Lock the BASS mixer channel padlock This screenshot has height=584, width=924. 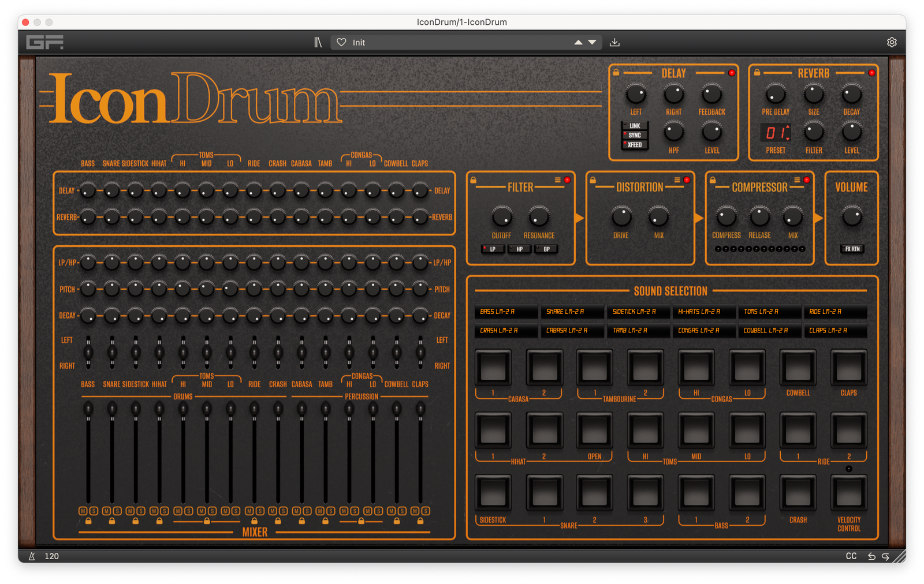[88, 520]
